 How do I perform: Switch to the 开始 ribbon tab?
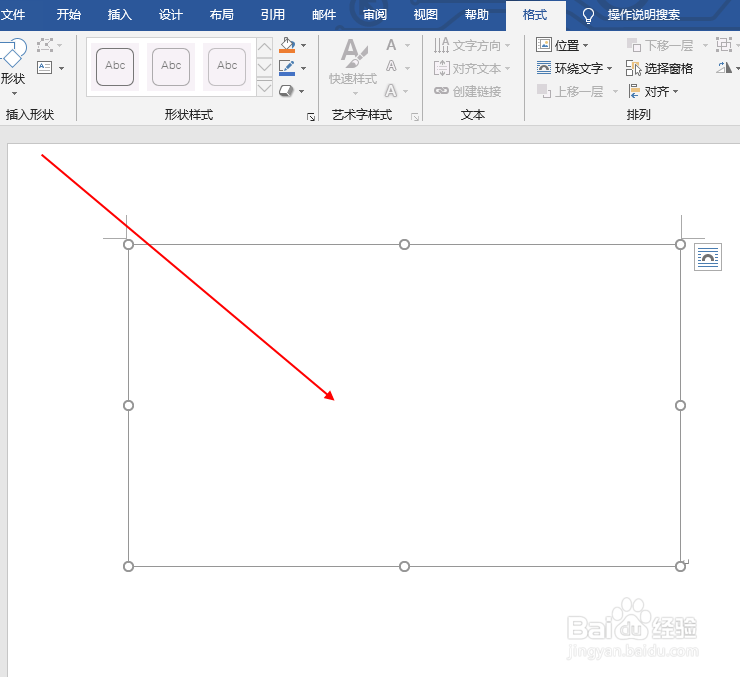(68, 15)
